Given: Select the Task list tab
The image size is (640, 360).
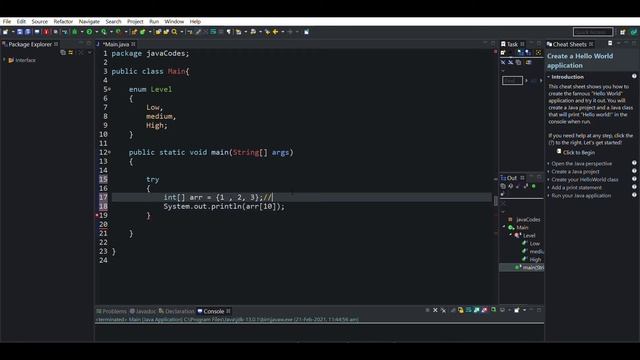Looking at the screenshot, I should 512,44.
